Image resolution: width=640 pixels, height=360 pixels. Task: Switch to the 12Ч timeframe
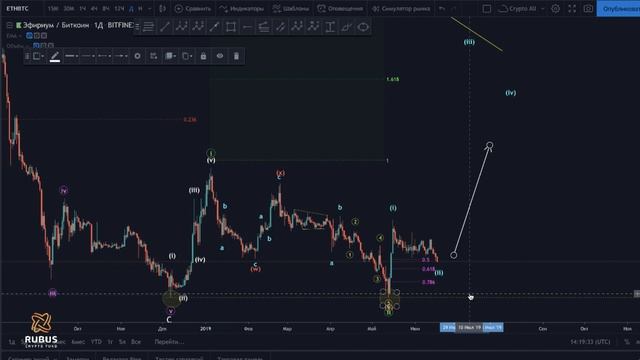pos(119,9)
